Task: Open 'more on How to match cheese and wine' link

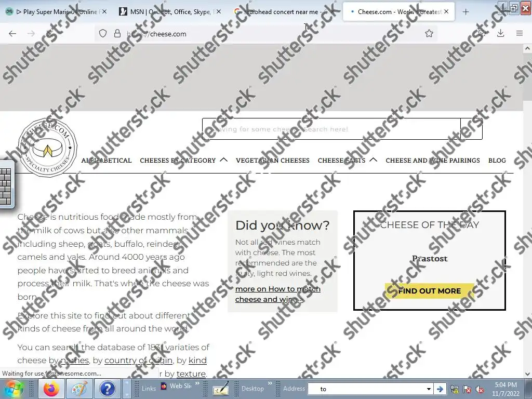Action: [278, 294]
